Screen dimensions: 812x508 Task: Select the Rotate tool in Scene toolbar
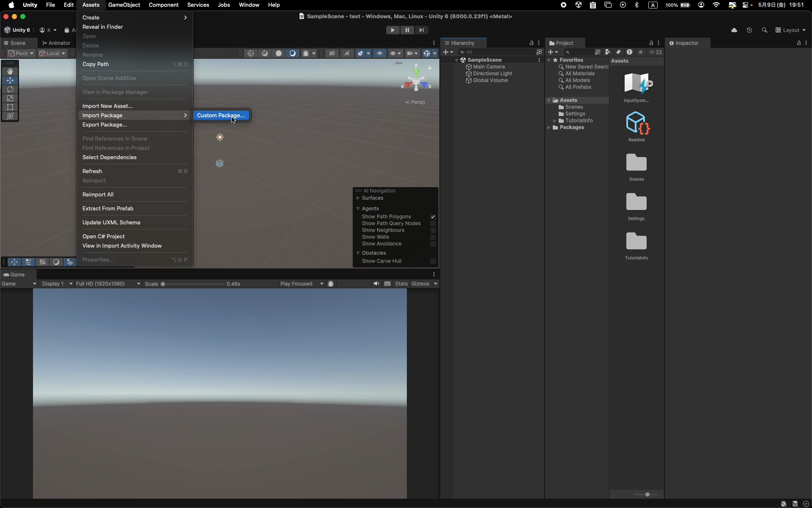coord(10,89)
